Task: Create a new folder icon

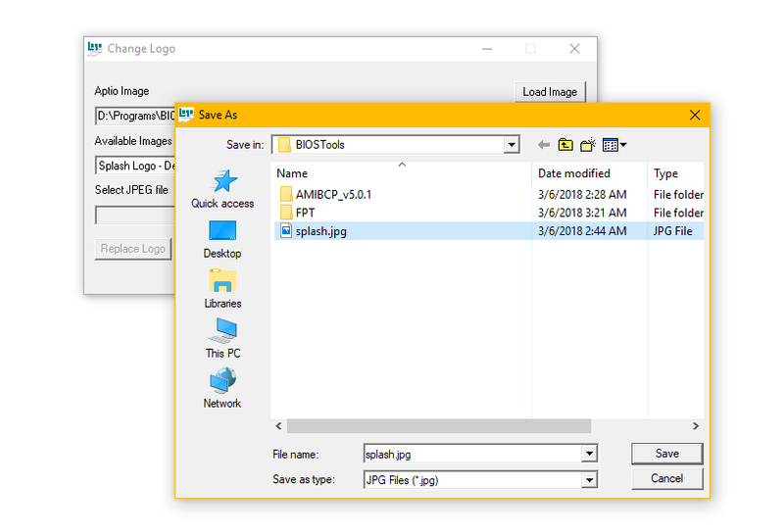Action: click(588, 145)
